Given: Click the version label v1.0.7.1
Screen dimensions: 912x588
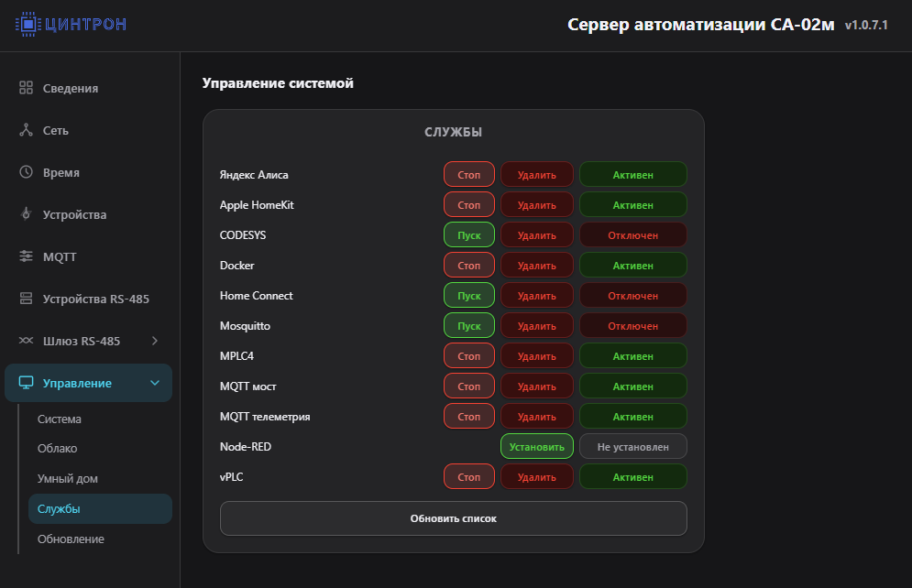Looking at the screenshot, I should [x=866, y=25].
